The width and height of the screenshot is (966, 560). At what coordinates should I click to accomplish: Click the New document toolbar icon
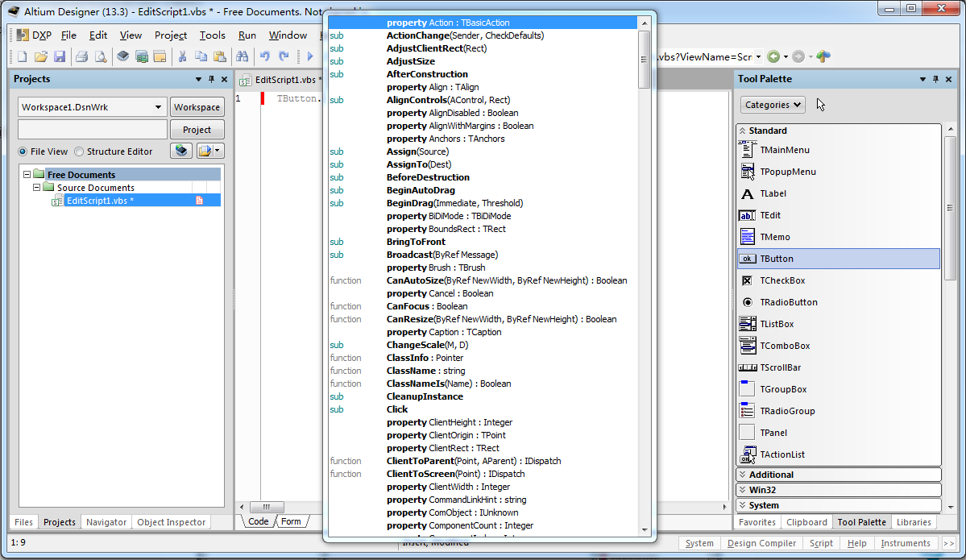click(23, 56)
